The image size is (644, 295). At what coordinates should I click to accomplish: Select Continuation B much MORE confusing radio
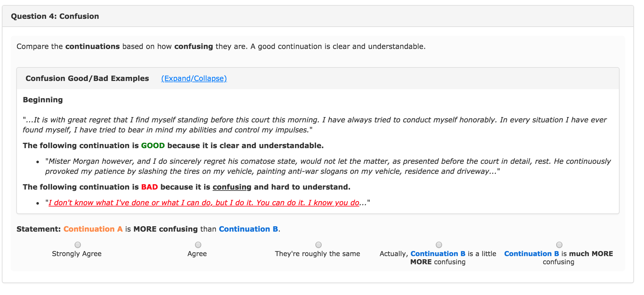coord(559,245)
